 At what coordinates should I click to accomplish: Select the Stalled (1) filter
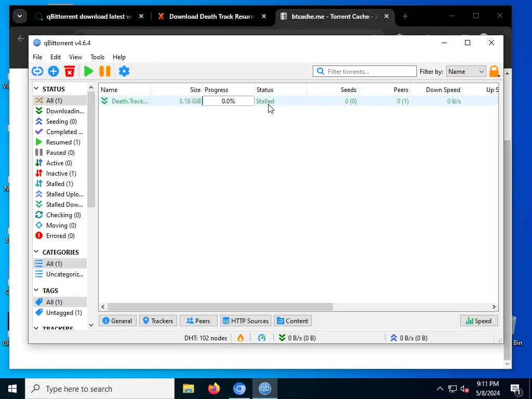click(x=60, y=183)
